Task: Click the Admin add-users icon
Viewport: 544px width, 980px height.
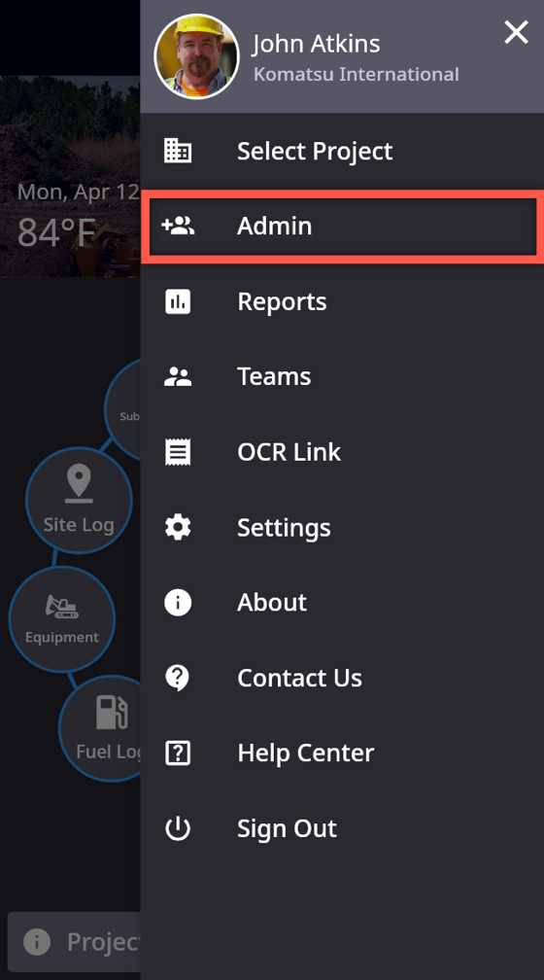Action: (178, 226)
